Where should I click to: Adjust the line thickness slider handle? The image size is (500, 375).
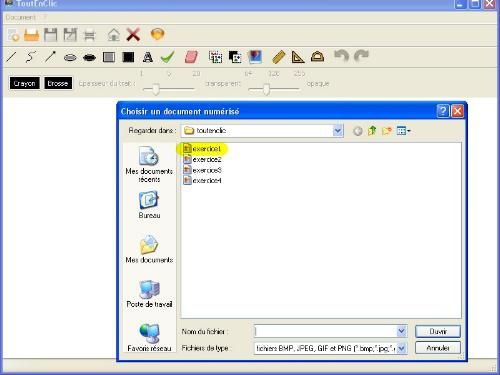pos(156,89)
